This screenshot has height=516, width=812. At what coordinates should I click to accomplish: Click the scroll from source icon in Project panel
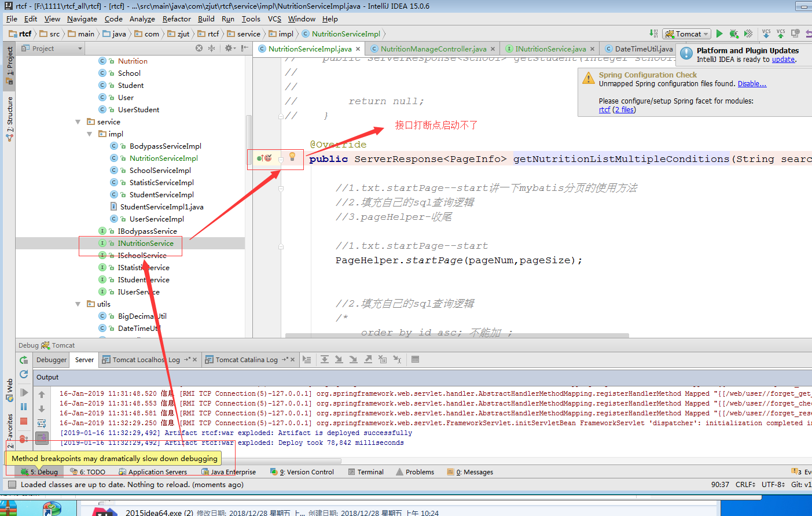tap(199, 48)
